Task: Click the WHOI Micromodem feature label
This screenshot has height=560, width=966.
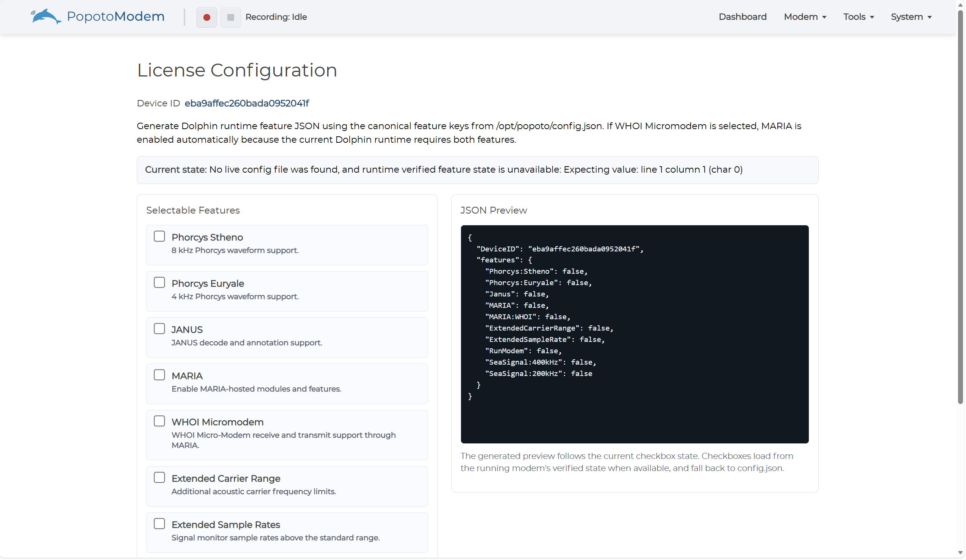Action: coord(218,423)
